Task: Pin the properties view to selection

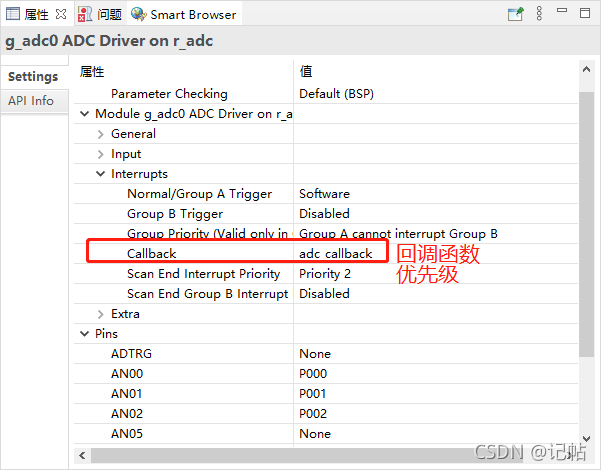Action: coord(515,14)
